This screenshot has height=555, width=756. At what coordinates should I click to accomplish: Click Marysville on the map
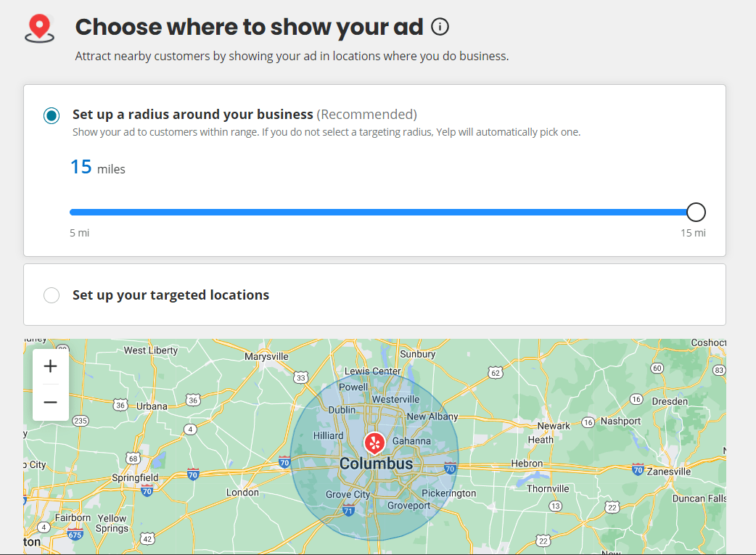point(266,357)
